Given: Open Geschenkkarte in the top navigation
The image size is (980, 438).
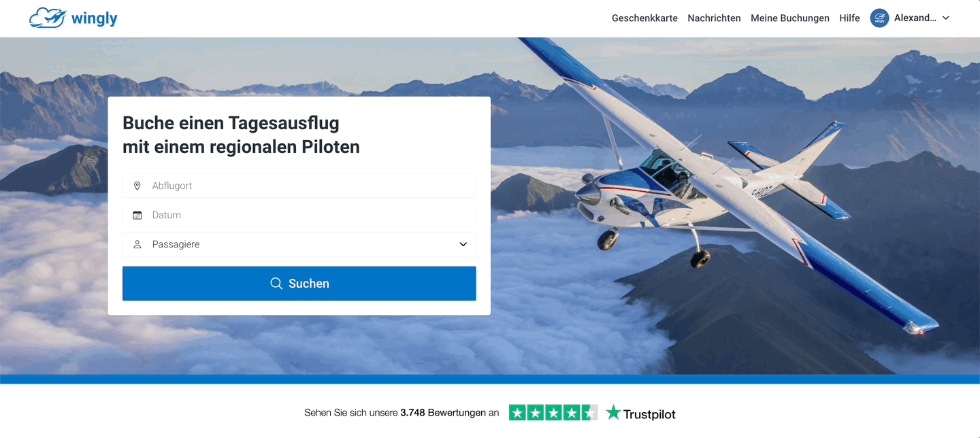Looking at the screenshot, I should pyautogui.click(x=644, y=18).
